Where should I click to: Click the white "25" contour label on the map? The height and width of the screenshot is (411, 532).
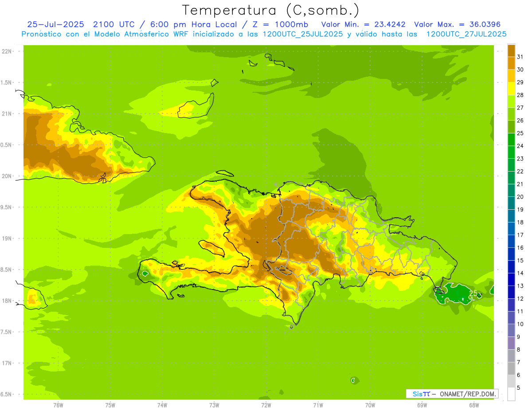point(474,294)
